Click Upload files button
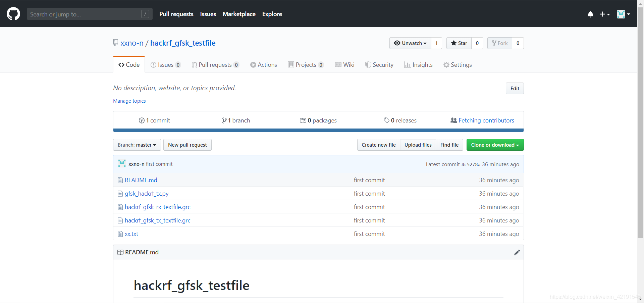The width and height of the screenshot is (644, 303). (418, 145)
